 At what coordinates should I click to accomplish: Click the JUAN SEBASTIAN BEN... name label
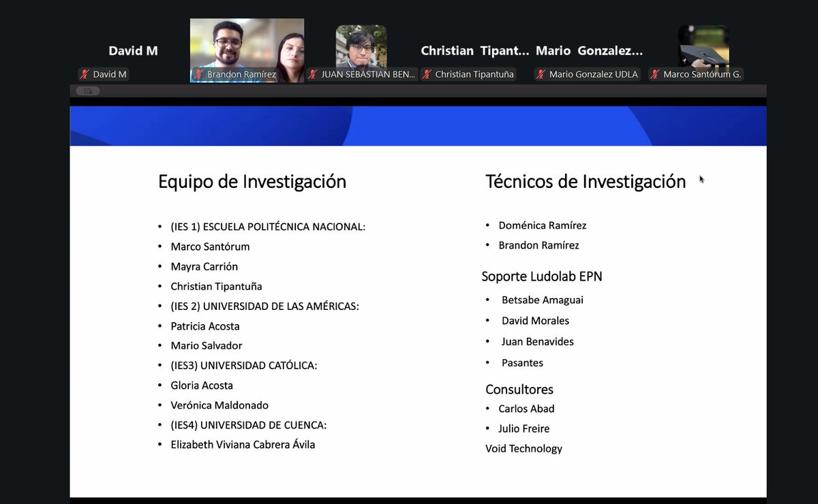pos(368,74)
